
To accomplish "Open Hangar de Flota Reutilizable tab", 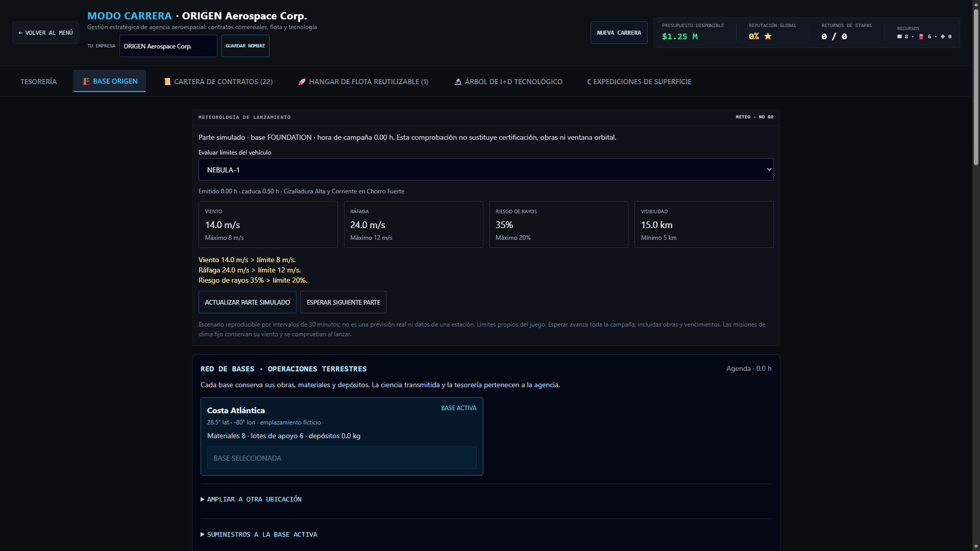I will (x=363, y=82).
